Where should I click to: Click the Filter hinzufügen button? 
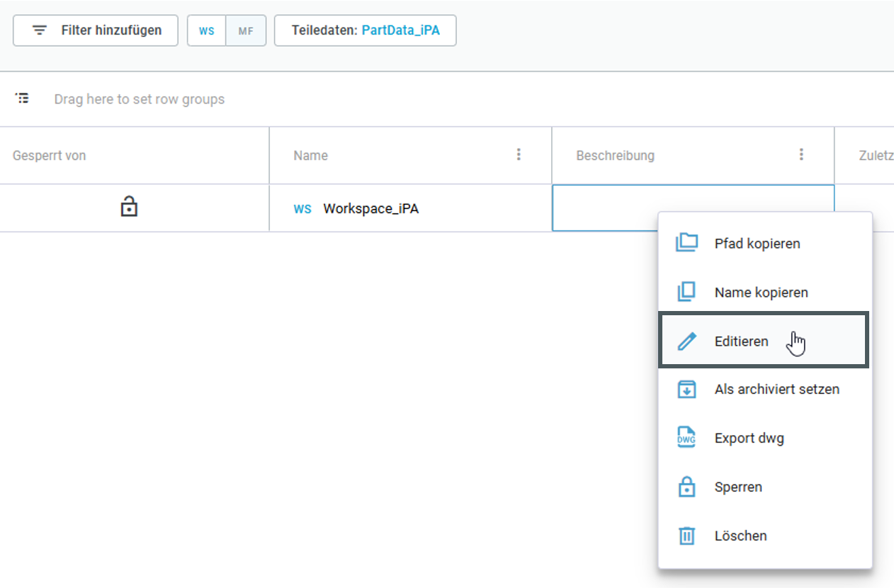coord(96,31)
